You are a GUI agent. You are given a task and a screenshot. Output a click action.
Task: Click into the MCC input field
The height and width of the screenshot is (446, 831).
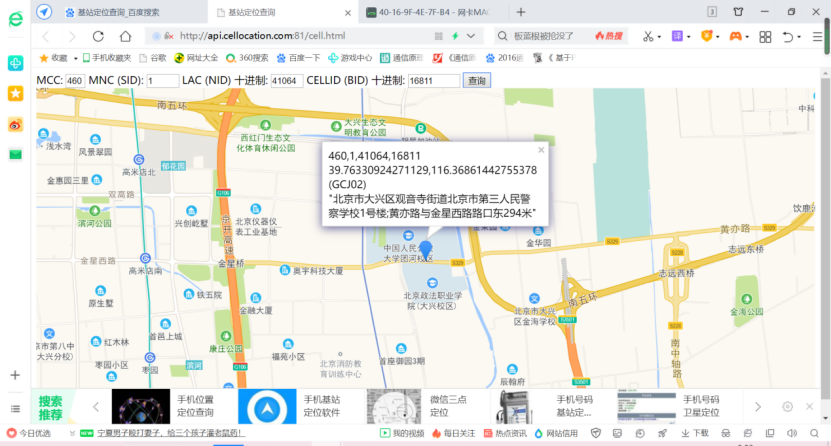pyautogui.click(x=75, y=81)
